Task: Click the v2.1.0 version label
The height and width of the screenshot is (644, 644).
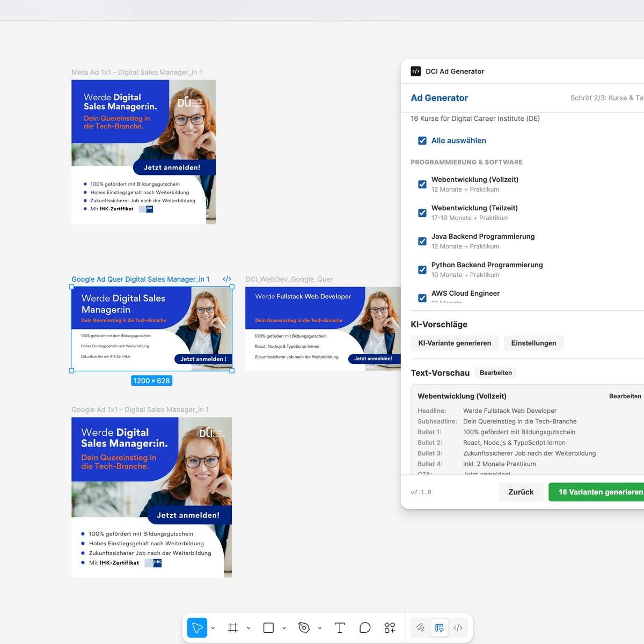Action: tap(421, 492)
